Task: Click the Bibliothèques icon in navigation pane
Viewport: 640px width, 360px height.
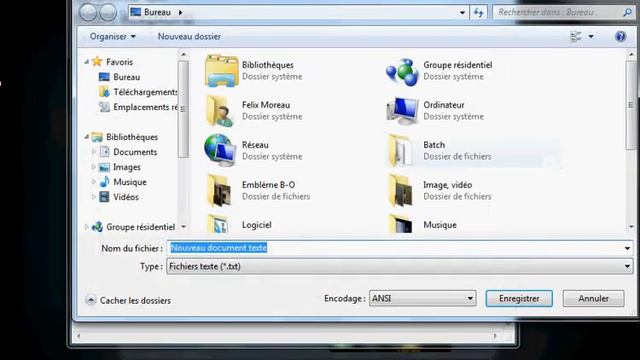Action: [x=97, y=137]
